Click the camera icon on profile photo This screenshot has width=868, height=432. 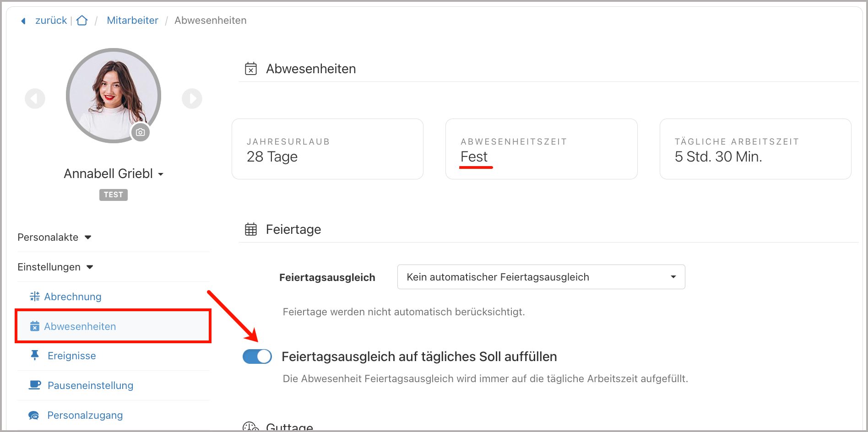[141, 133]
